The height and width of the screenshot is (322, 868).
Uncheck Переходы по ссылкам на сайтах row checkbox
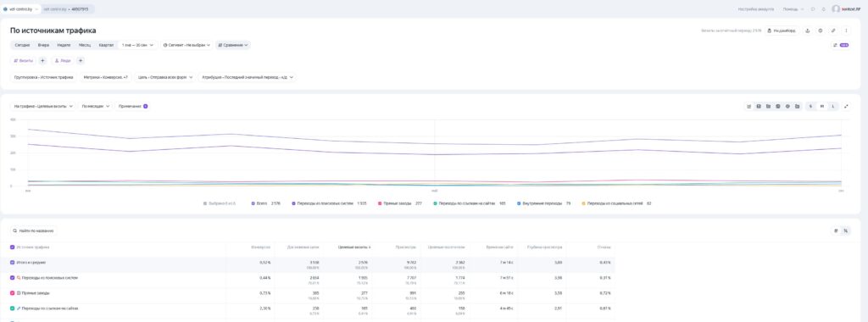pyautogui.click(x=13, y=308)
